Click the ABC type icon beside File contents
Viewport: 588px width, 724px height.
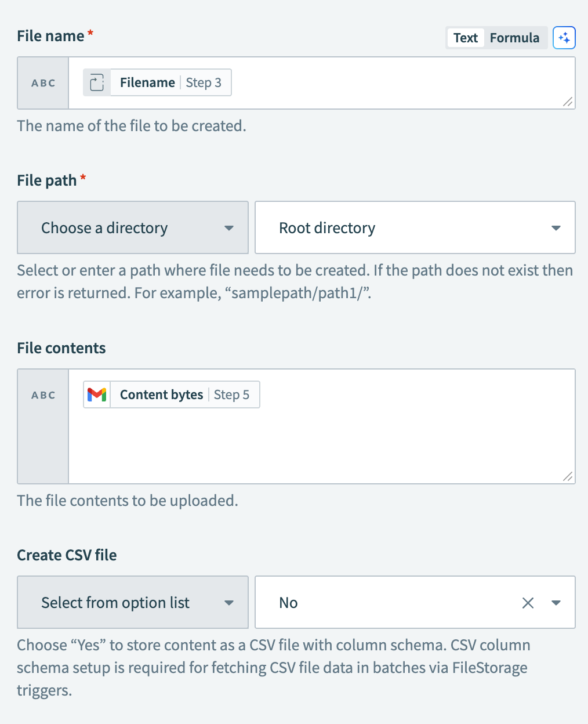tap(42, 394)
